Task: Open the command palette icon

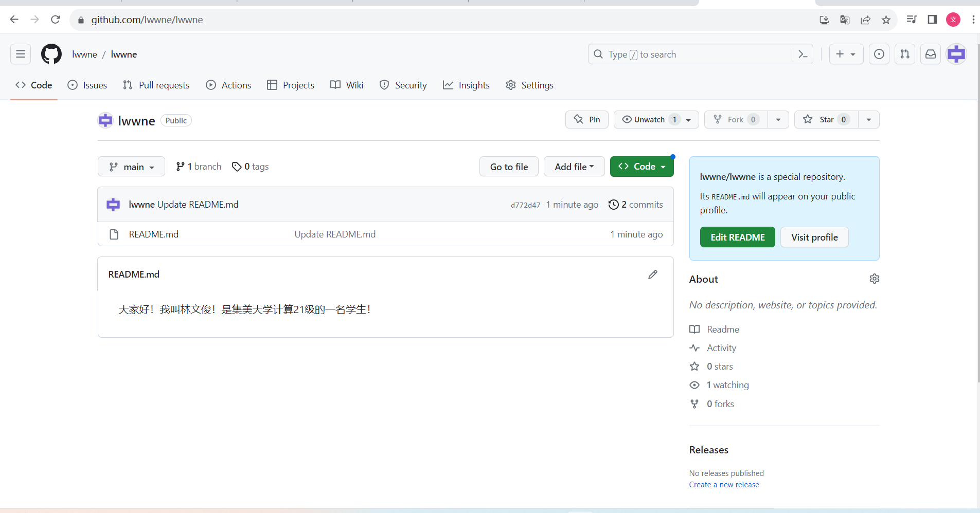Action: pos(803,54)
